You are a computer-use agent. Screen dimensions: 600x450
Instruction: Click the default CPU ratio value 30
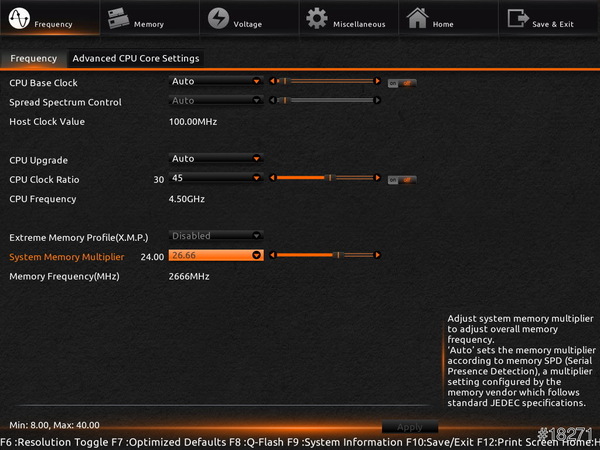(x=159, y=180)
